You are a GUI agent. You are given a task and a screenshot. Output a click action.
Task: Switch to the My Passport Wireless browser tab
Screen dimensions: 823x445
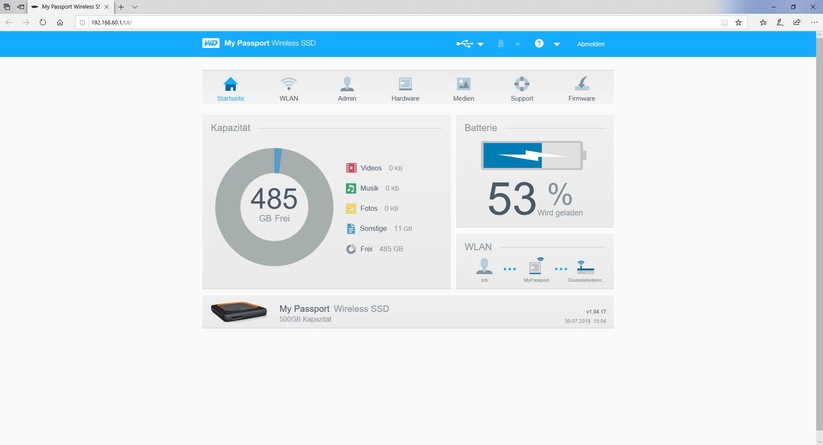coord(72,6)
